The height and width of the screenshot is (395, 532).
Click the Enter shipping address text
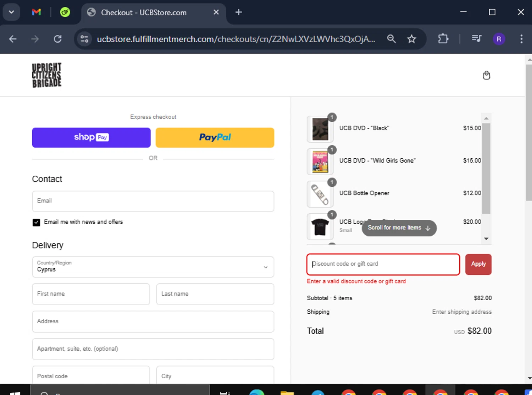[x=461, y=312]
